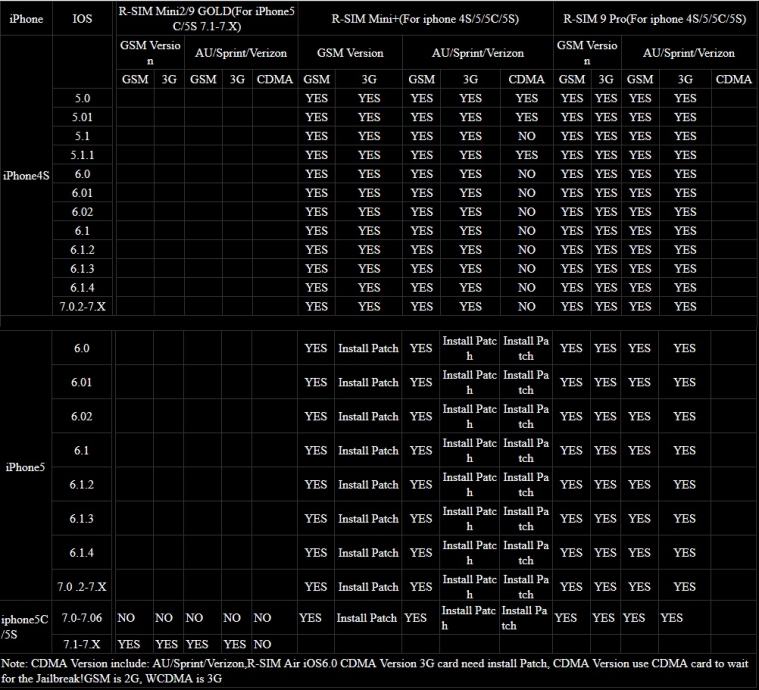Click "Install Patch" under GSM Version 3G, iPhone5 6.0 row
The width and height of the screenshot is (759, 690).
368,348
